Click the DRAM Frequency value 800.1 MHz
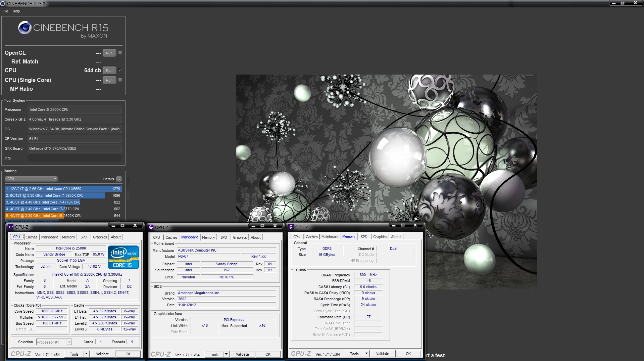This screenshot has width=644, height=361. point(368,275)
